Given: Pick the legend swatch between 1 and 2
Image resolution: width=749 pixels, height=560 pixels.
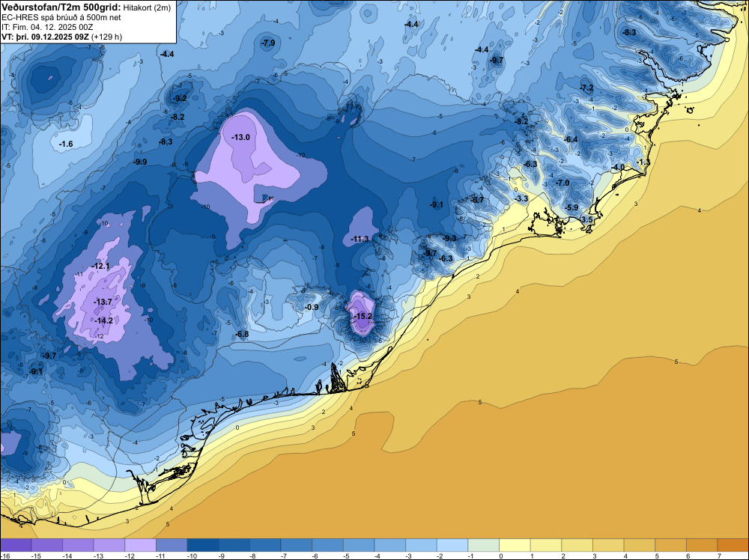Looking at the screenshot, I should tap(547, 545).
